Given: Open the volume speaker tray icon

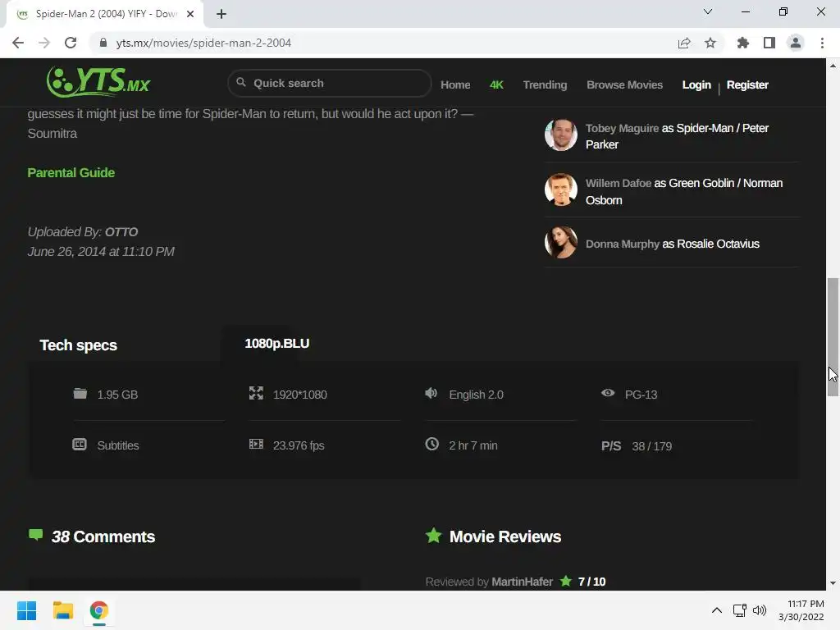Looking at the screenshot, I should pos(760,610).
